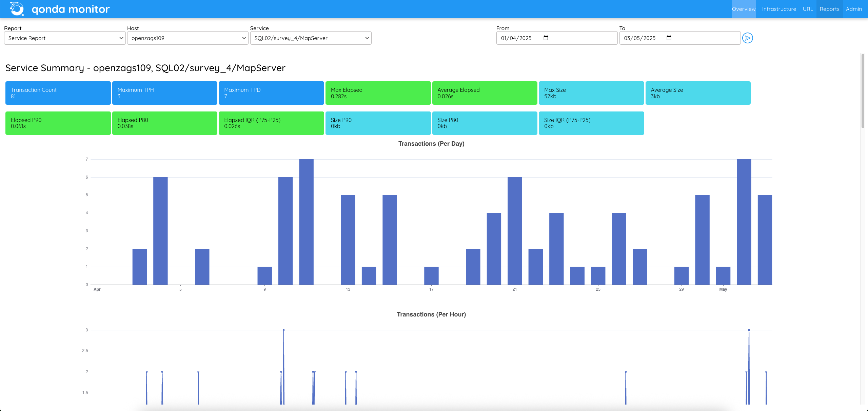This screenshot has width=868, height=411.
Task: Navigate to the Admin section
Action: [x=854, y=9]
